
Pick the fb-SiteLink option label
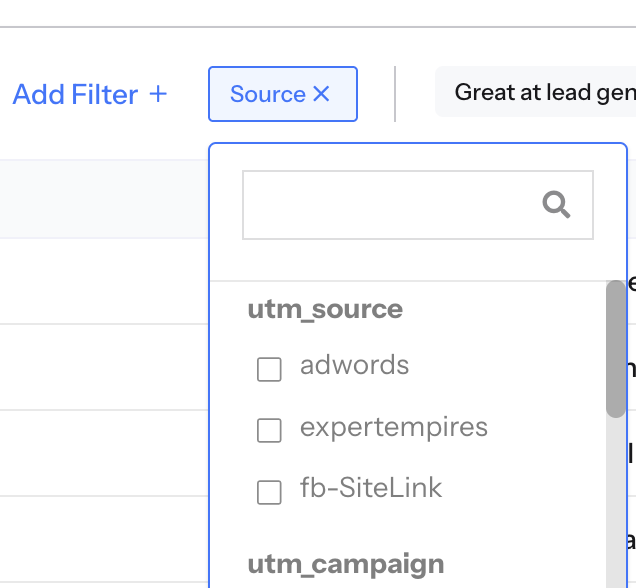[371, 487]
